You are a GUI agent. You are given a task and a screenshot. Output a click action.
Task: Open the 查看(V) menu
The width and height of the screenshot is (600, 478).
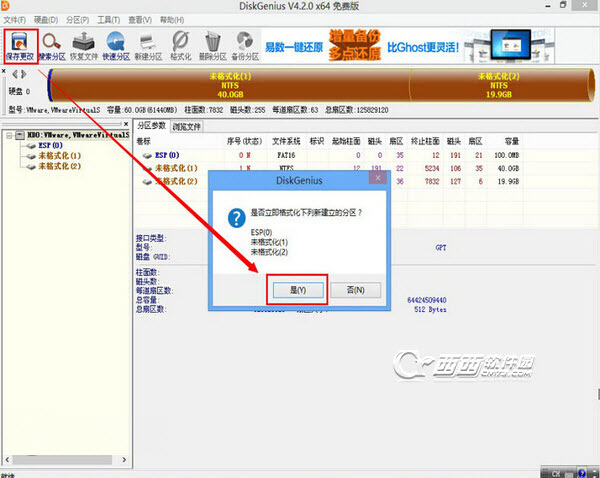[140, 20]
